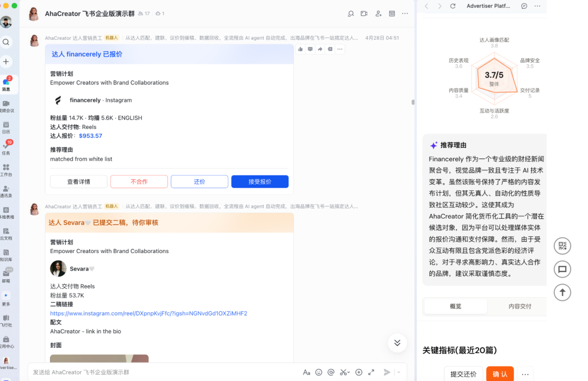Click the back-to-top arrow button
588x381 pixels.
(562, 292)
